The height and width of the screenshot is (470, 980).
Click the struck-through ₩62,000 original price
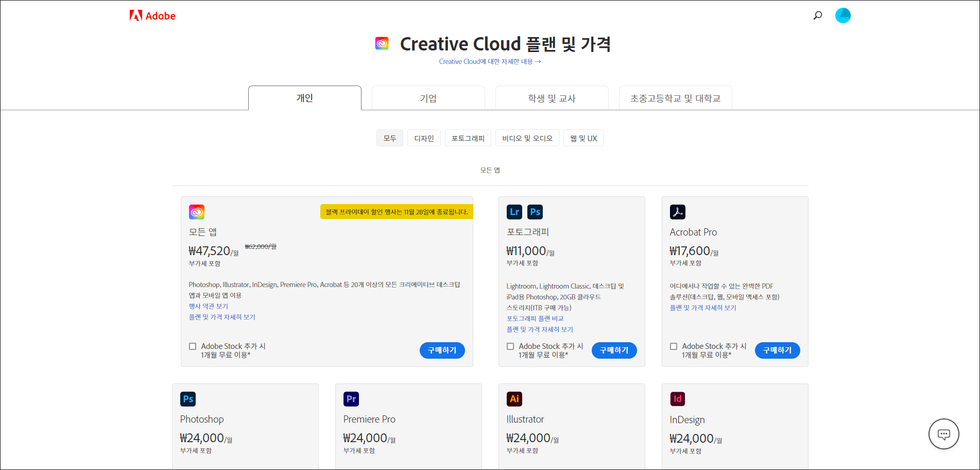261,247
